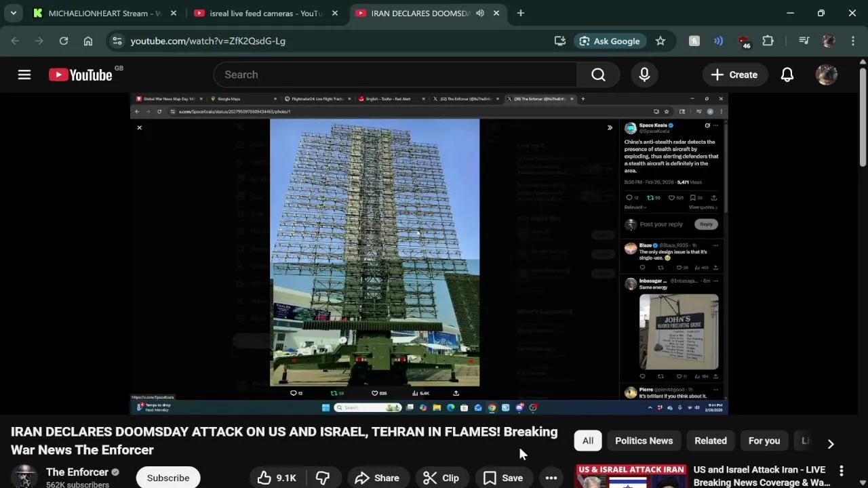This screenshot has height=488, width=868.
Task: Open tab search dropdown arrow
Action: point(13,13)
